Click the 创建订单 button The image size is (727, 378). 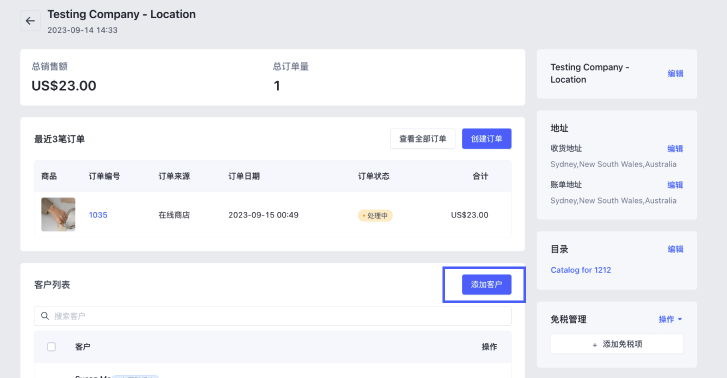click(486, 139)
